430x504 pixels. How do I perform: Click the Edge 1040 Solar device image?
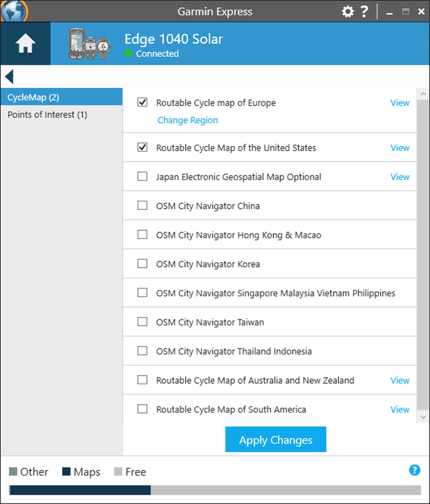(89, 44)
